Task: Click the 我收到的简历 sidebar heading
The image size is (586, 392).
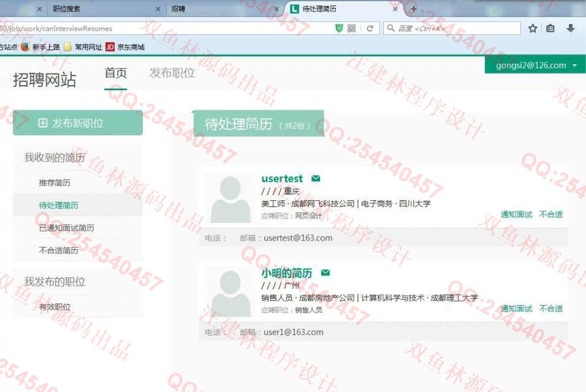Action: click(55, 157)
